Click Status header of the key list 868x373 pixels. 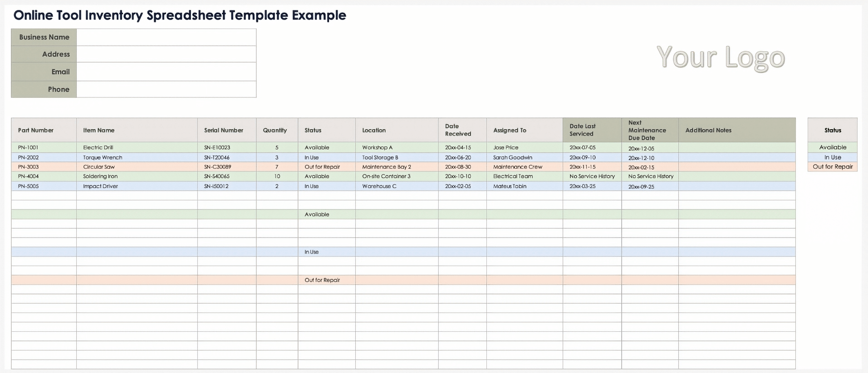833,130
